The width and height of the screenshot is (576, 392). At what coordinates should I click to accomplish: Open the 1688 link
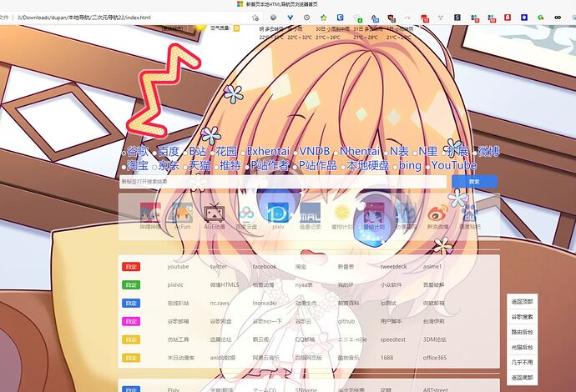pos(387,358)
